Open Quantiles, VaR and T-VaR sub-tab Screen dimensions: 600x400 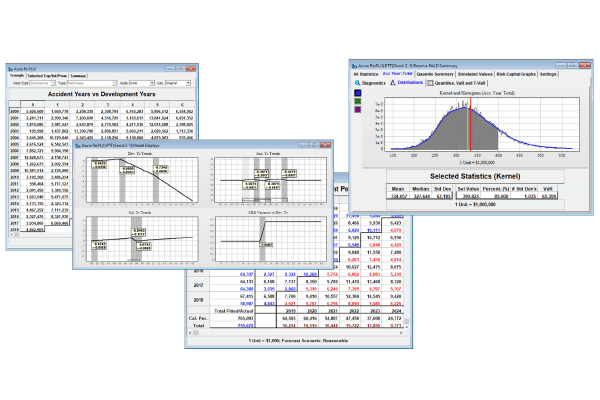457,83
